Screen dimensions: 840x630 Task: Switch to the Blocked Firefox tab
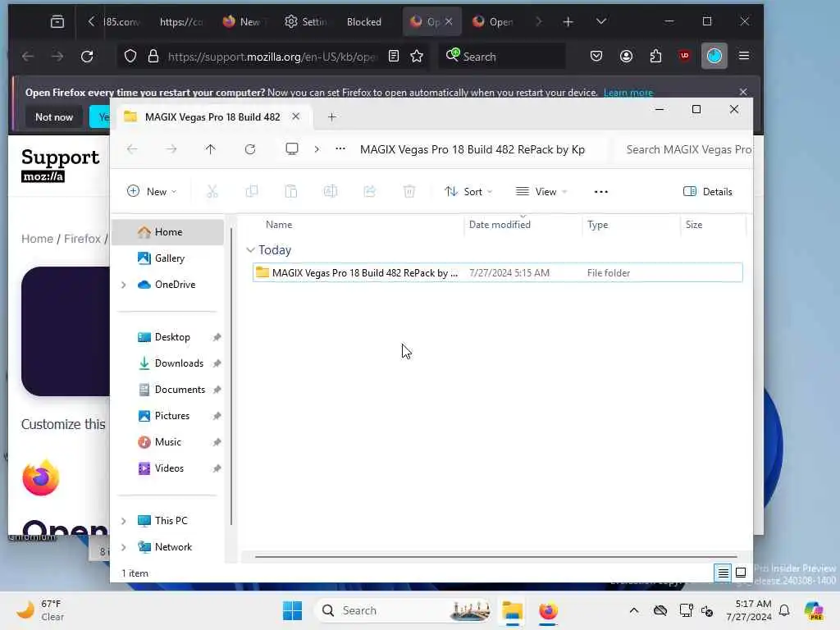[364, 21]
